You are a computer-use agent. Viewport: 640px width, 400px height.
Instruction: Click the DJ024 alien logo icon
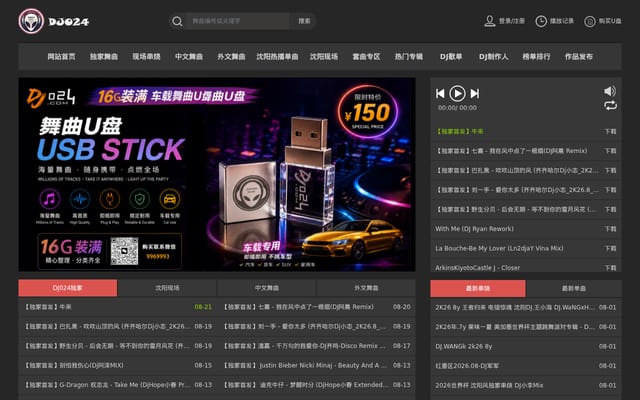31,21
